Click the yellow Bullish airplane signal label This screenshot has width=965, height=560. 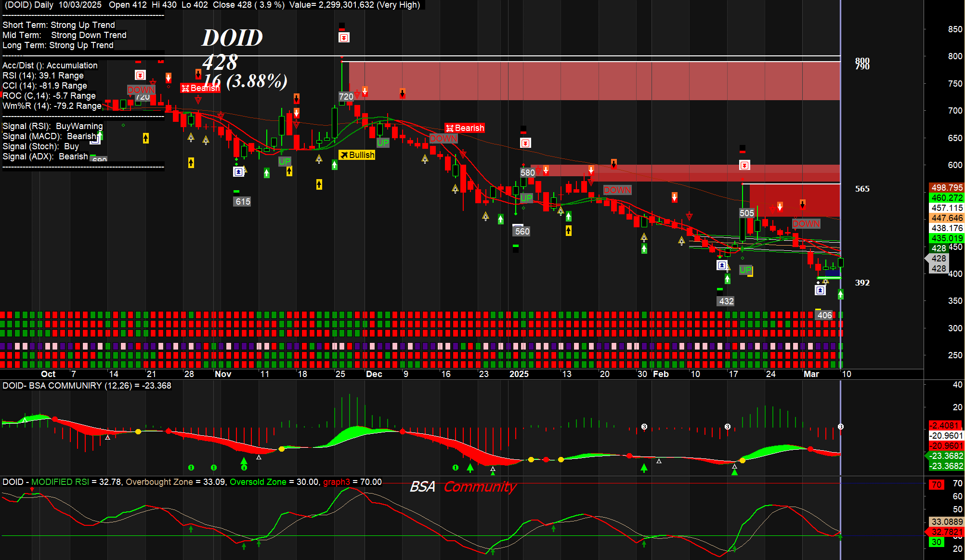357,155
